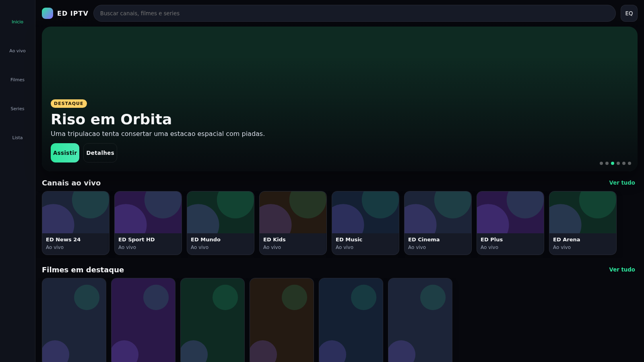The width and height of the screenshot is (644, 362).
Task: Click the Detalhes button
Action: click(100, 153)
